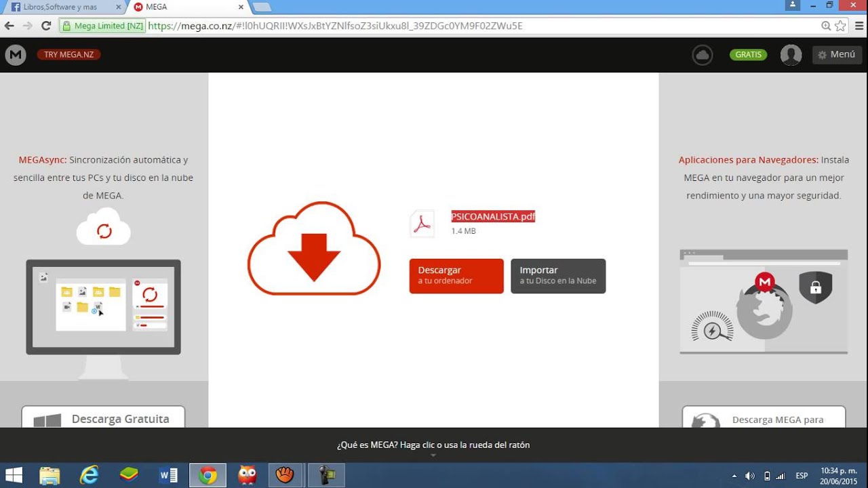
Task: Click Descargar a tu ordenador button
Action: click(x=456, y=276)
